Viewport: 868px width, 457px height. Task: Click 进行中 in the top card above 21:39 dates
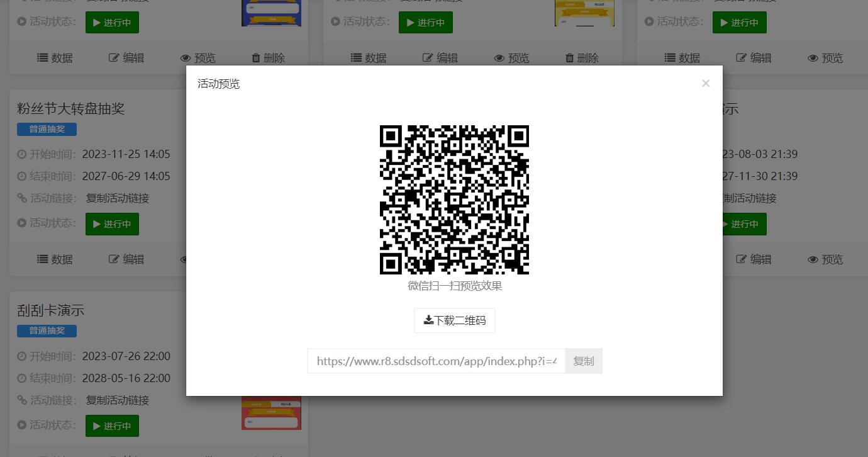point(740,23)
